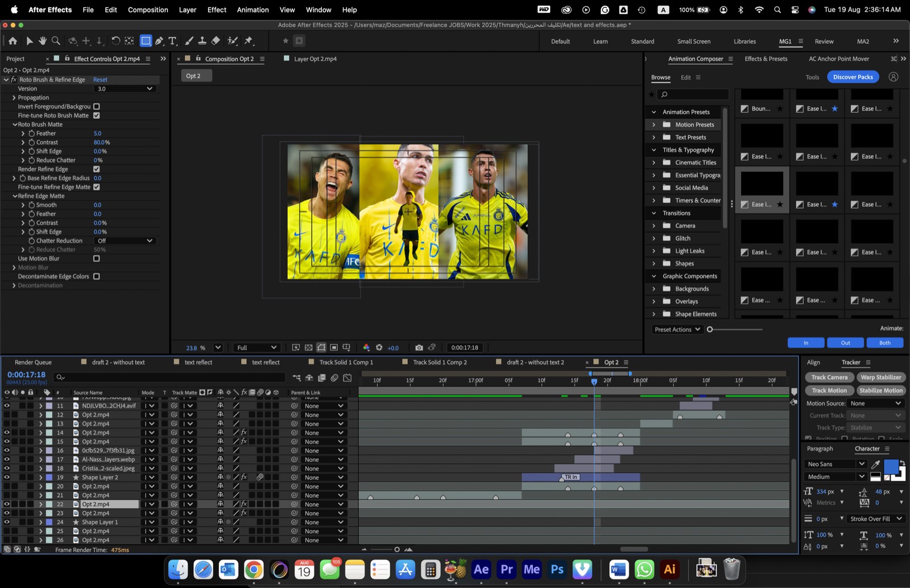Uncheck Fine-tune Roto Brush Matte
This screenshot has height=588, width=910.
point(97,115)
